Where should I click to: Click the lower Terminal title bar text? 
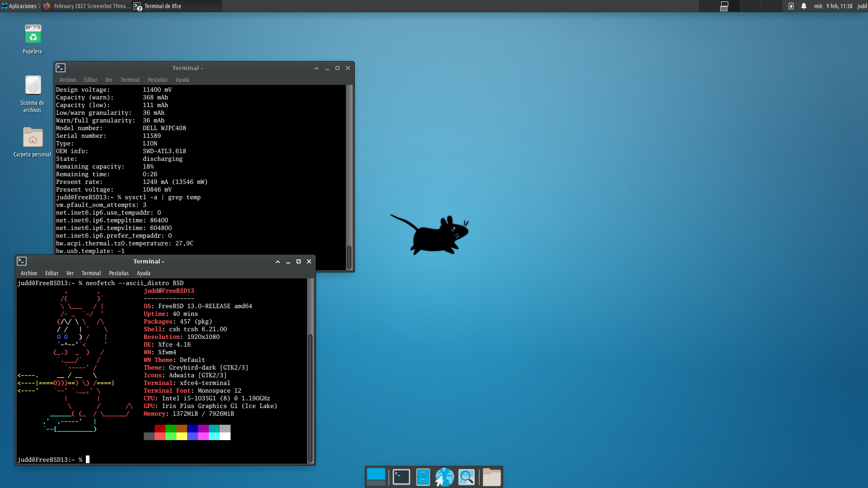[x=148, y=261]
